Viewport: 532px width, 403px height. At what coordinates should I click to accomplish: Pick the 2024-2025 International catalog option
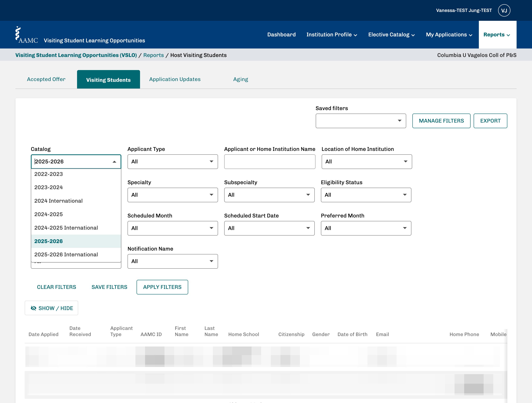click(x=76, y=227)
